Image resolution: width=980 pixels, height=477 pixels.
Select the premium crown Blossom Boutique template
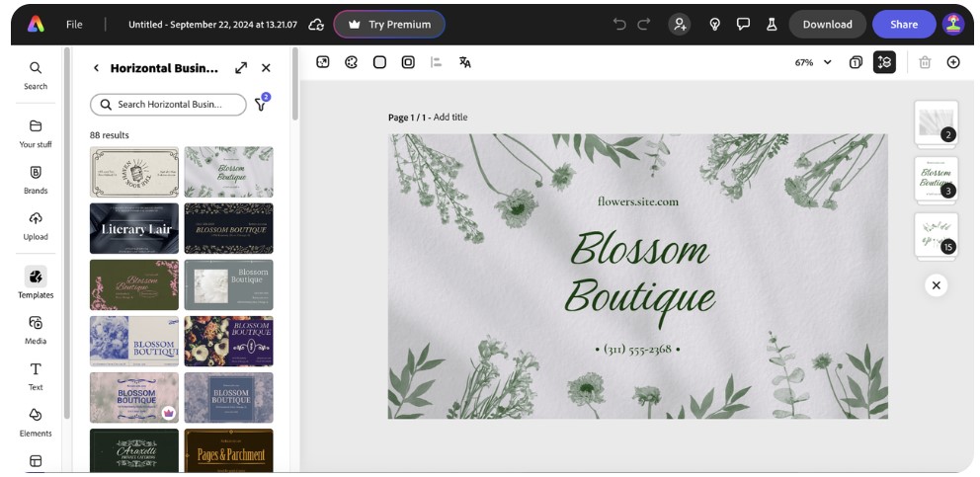point(134,398)
